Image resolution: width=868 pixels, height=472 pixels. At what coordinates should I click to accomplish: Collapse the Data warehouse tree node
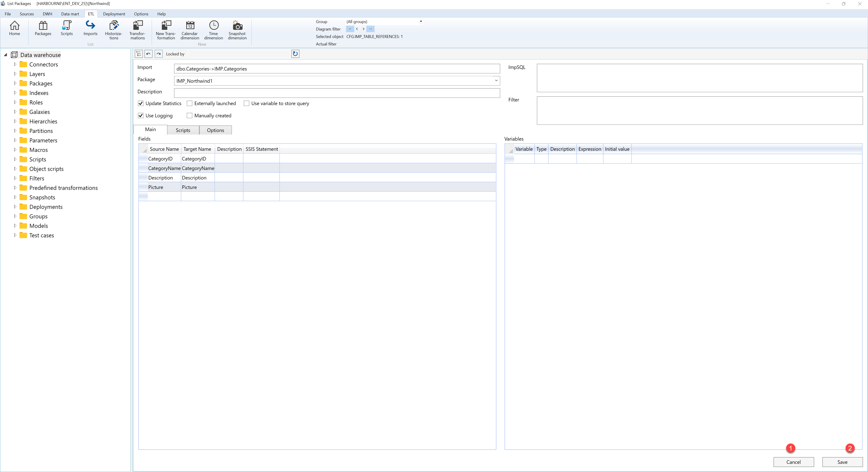click(5, 55)
